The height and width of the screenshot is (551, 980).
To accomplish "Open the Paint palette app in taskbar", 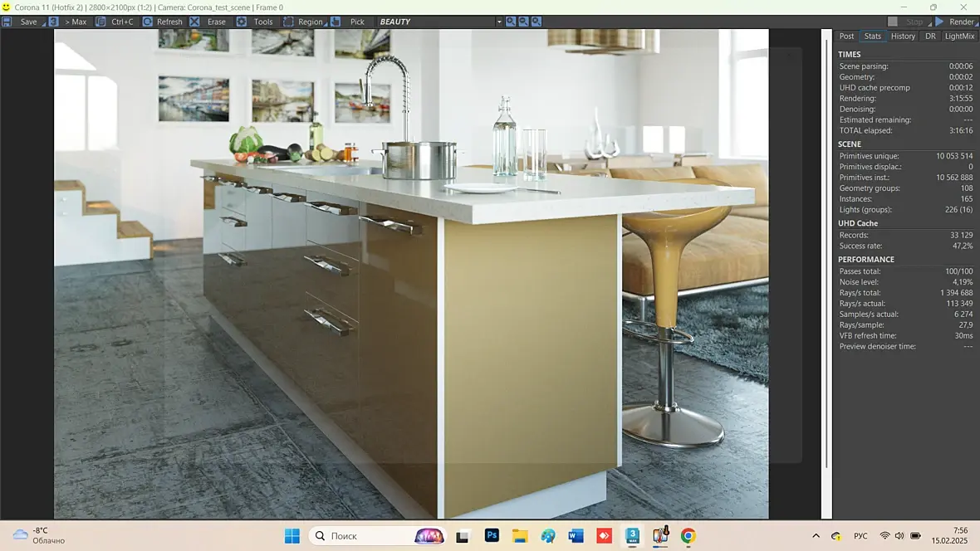I will pos(548,536).
